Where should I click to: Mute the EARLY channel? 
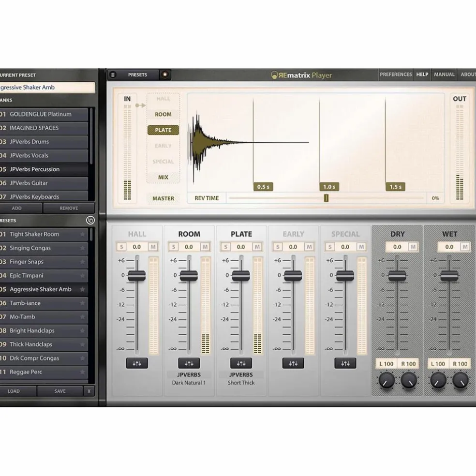click(x=309, y=247)
